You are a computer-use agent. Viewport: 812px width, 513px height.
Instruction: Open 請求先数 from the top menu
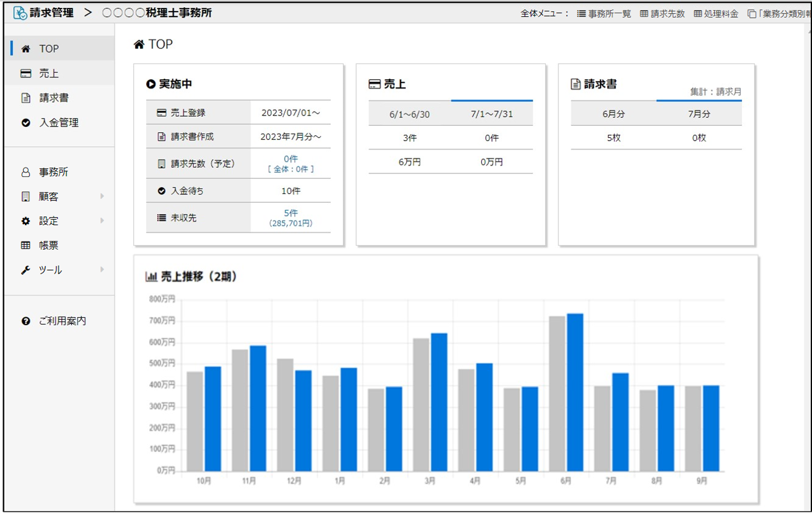click(x=662, y=14)
